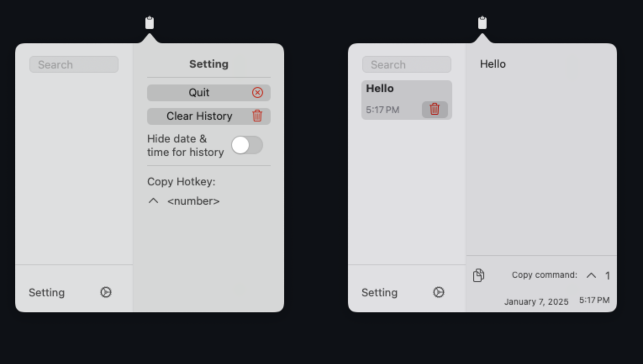Click the red X icon on Quit
The width and height of the screenshot is (643, 364).
click(257, 92)
